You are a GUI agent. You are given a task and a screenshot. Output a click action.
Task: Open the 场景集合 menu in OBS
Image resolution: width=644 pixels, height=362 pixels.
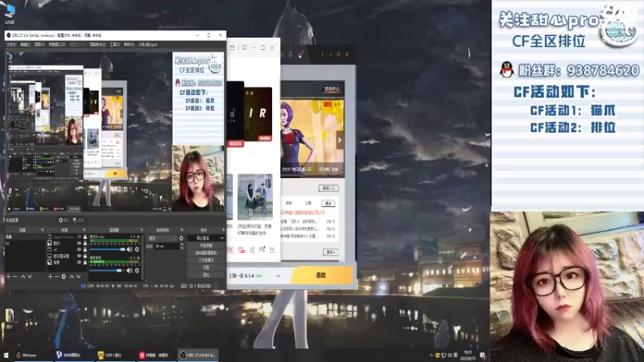(97, 44)
